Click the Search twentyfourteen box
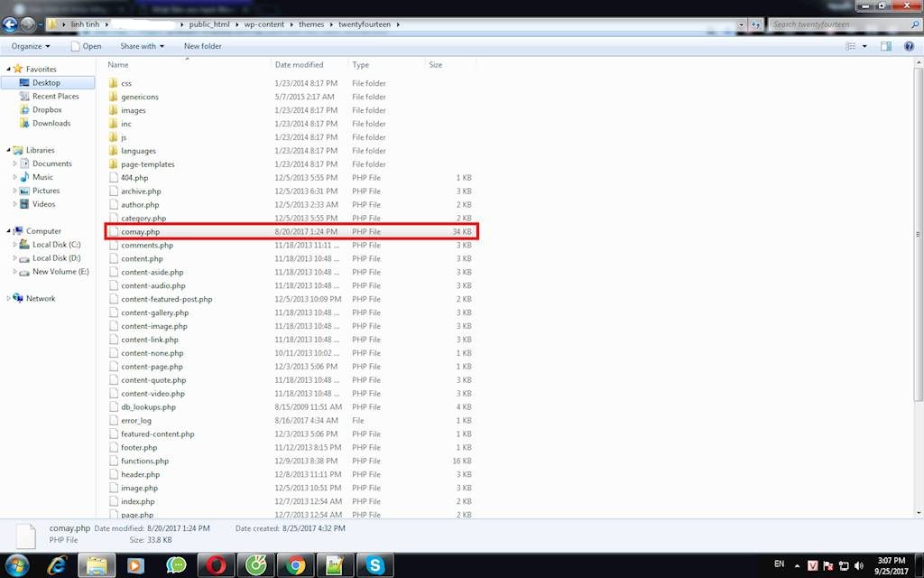The height and width of the screenshot is (578, 924). coord(845,24)
